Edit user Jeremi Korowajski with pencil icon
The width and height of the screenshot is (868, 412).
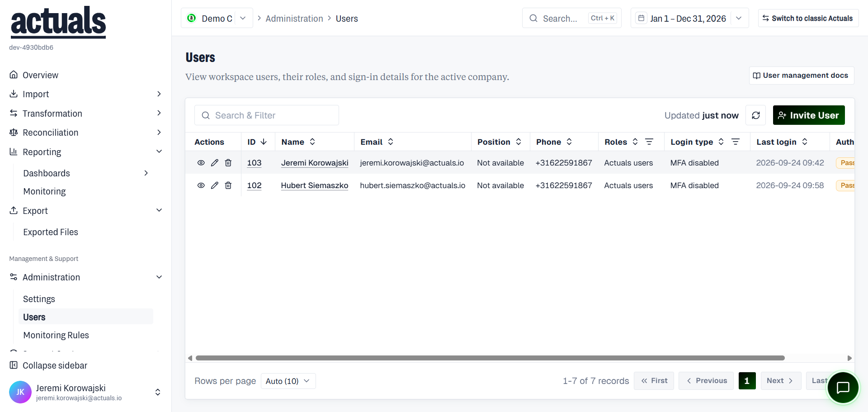click(215, 163)
